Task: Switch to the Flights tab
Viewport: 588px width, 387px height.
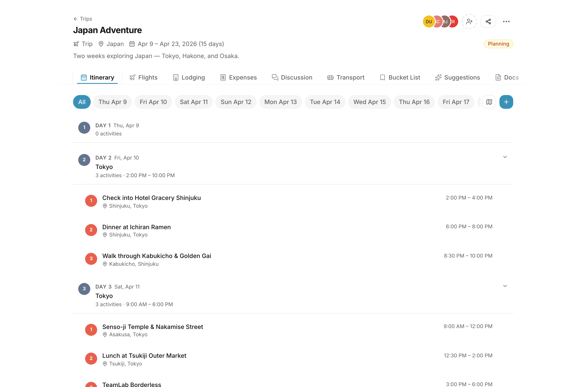Action: (144, 78)
